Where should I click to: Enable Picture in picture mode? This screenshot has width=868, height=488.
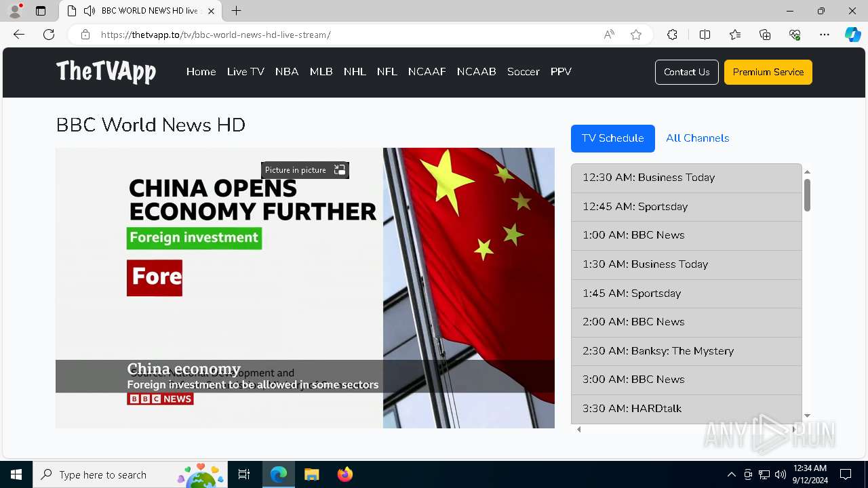click(305, 170)
